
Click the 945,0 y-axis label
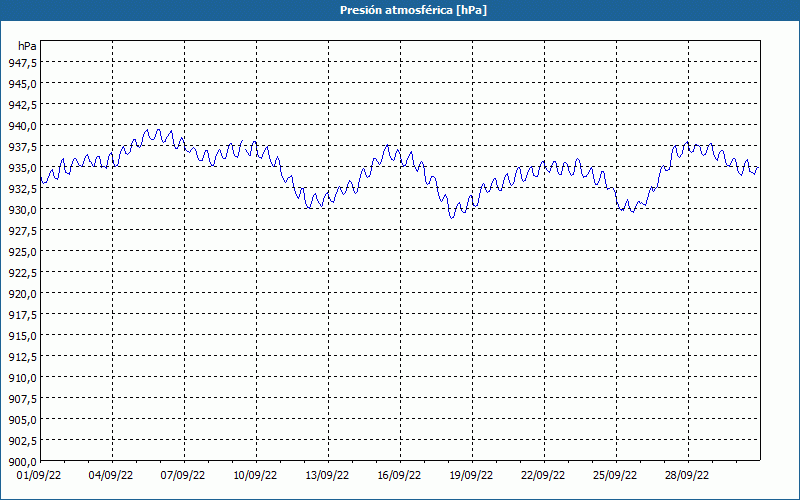[x=22, y=84]
